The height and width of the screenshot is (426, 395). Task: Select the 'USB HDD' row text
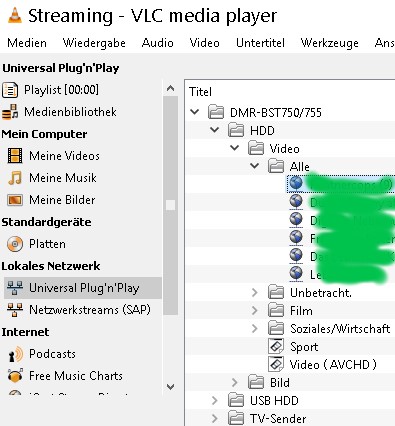point(274,401)
